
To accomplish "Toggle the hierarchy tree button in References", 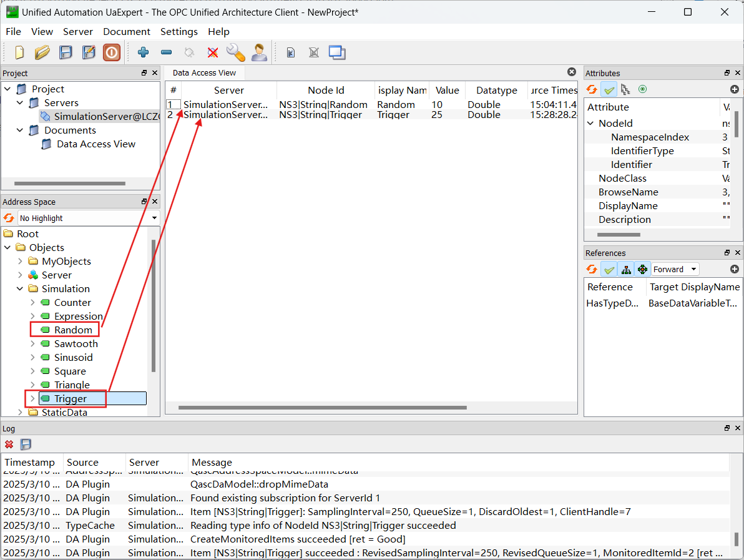I will pos(626,269).
